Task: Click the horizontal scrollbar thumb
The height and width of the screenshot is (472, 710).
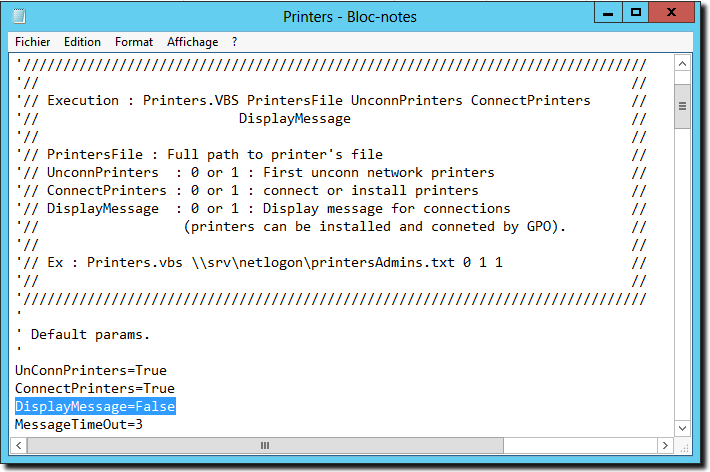Action: (x=265, y=445)
